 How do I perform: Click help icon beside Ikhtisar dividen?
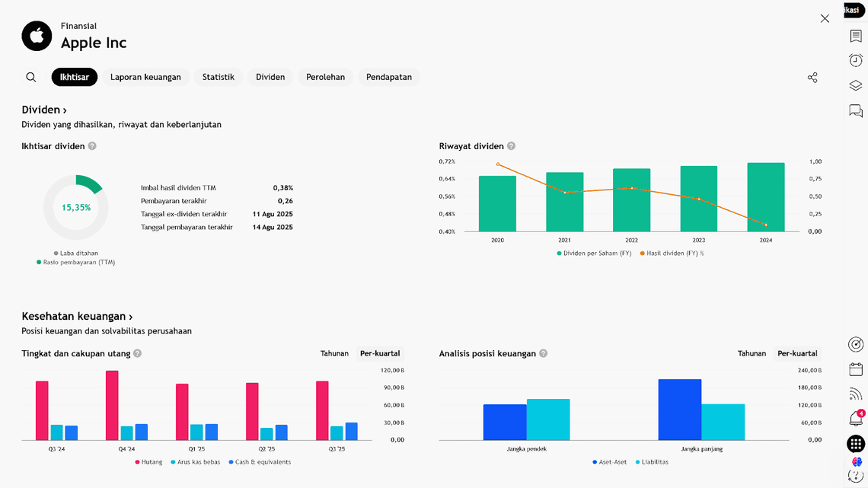coord(92,146)
